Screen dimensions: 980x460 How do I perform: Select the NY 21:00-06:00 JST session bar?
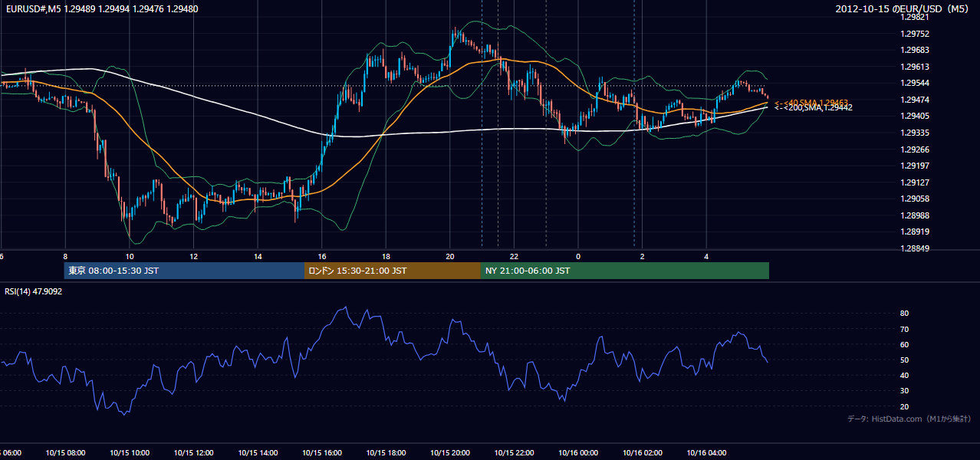[x=625, y=271]
